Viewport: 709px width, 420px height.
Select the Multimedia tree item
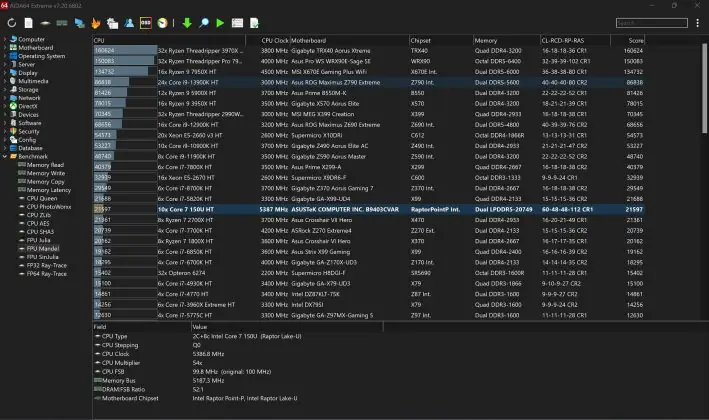pos(33,81)
